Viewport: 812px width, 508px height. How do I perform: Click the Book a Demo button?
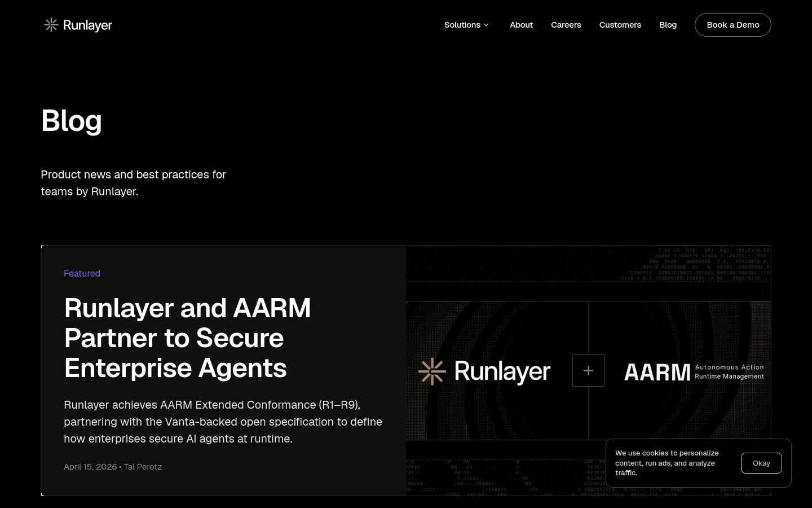[732, 25]
